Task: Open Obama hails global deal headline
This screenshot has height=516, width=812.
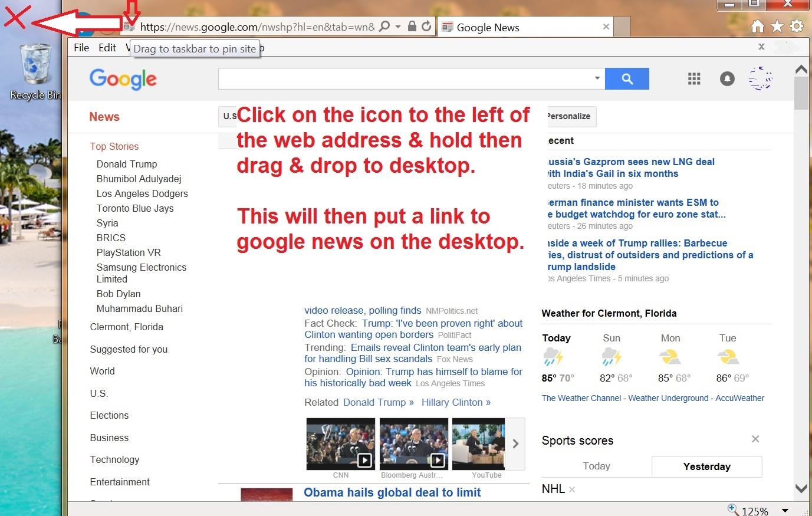Action: pos(392,492)
